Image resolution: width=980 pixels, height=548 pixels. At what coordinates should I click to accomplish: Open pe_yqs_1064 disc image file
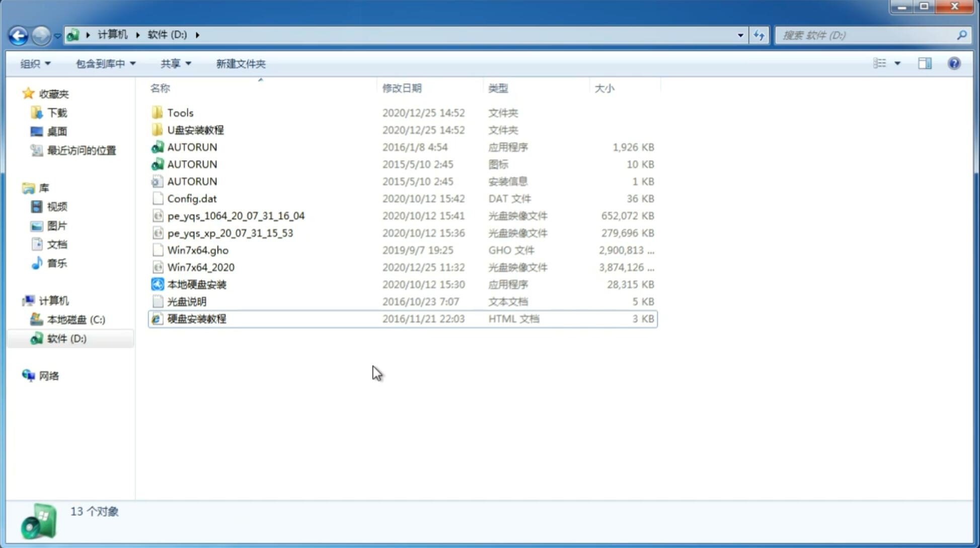click(x=236, y=216)
